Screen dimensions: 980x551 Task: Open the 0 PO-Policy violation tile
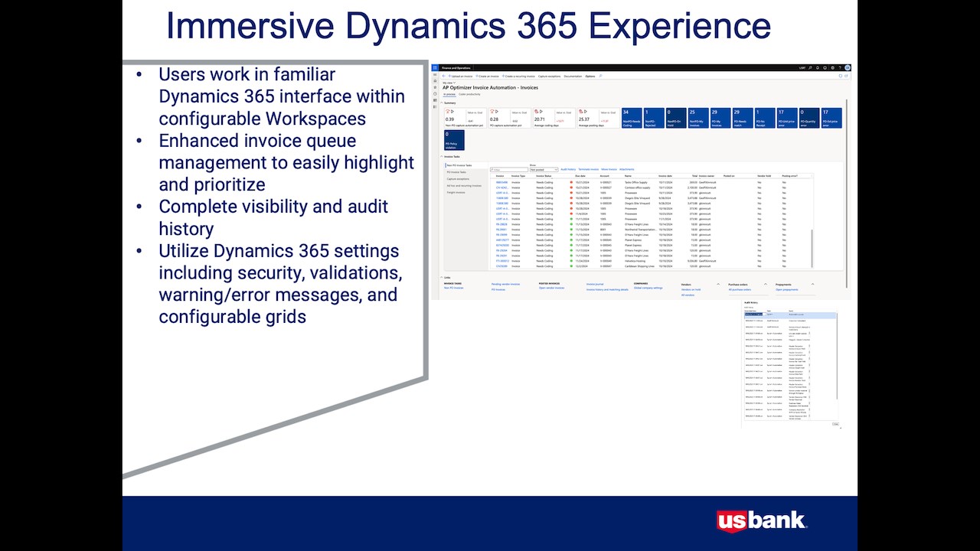pyautogui.click(x=454, y=140)
